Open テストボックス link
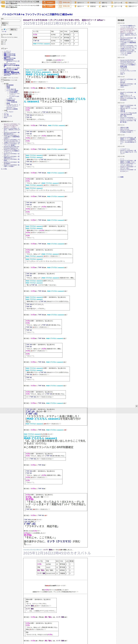The width and height of the screenshot is (138, 644). 8,116
